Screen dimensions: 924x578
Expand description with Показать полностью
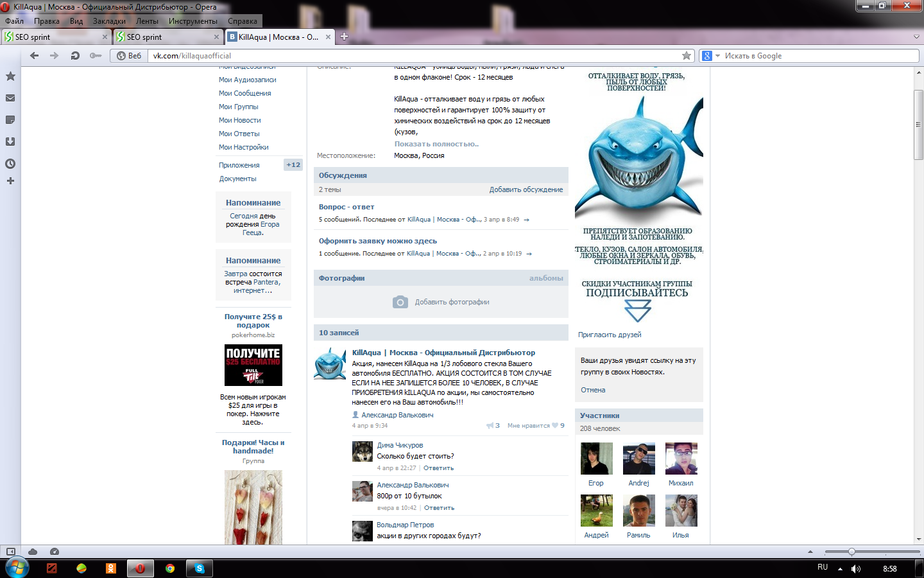[x=436, y=144]
